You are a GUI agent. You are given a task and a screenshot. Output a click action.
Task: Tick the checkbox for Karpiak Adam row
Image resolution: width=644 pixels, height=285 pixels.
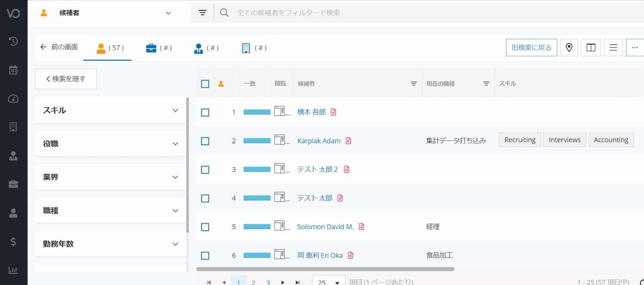205,141
